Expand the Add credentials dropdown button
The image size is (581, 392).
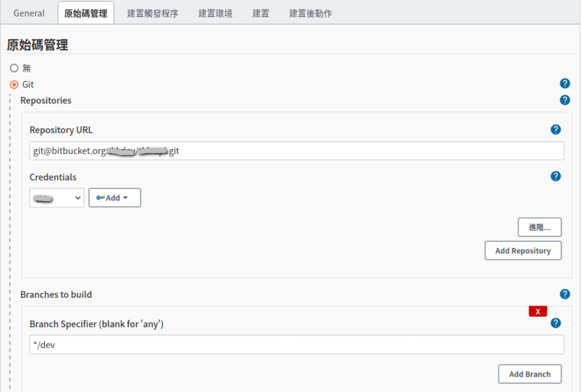point(115,197)
